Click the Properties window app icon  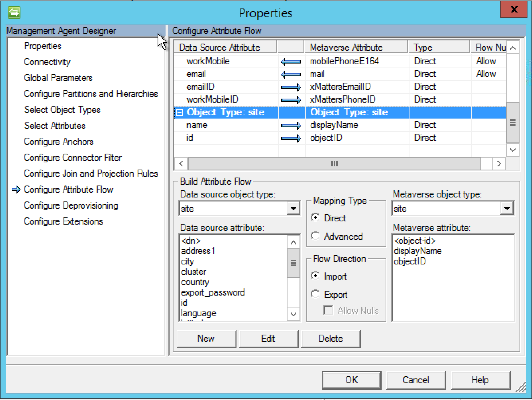(x=14, y=12)
